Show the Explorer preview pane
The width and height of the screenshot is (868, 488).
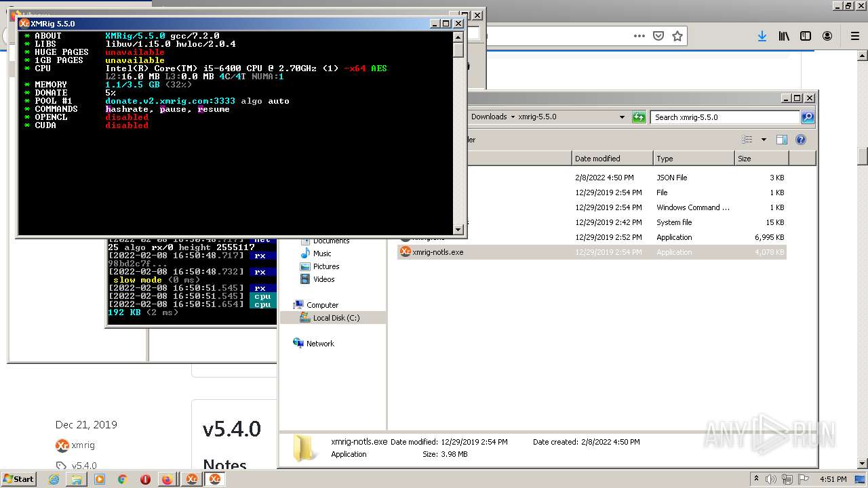781,140
